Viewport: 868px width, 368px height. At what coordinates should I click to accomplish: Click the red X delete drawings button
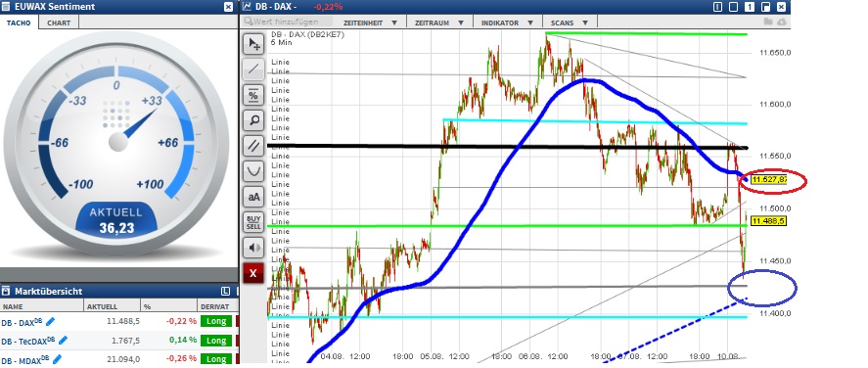click(254, 273)
